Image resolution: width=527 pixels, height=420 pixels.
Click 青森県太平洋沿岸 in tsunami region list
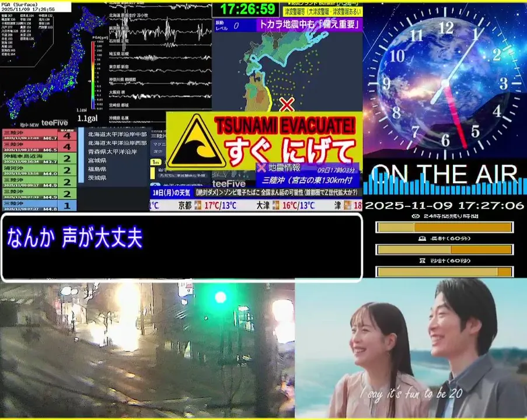click(x=112, y=152)
